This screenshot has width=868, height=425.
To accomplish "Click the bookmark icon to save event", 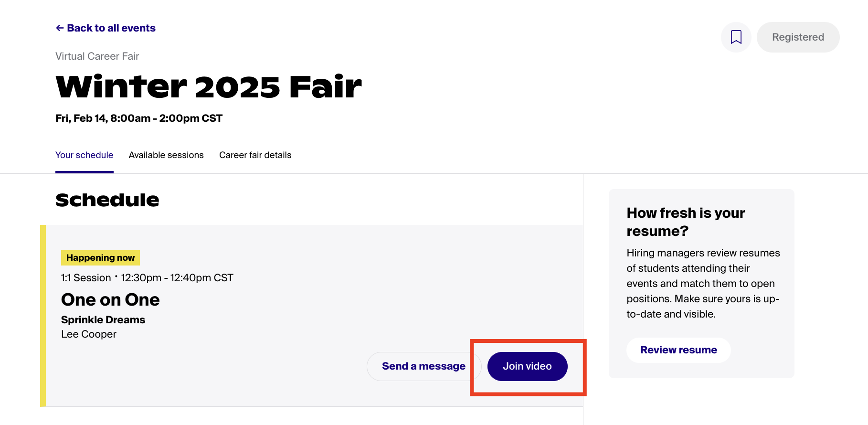I will click(x=736, y=37).
